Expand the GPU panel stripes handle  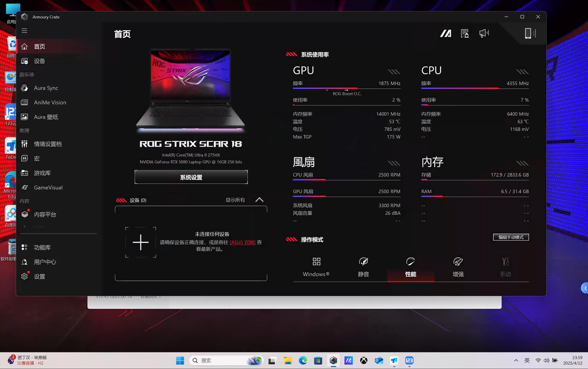(x=394, y=72)
